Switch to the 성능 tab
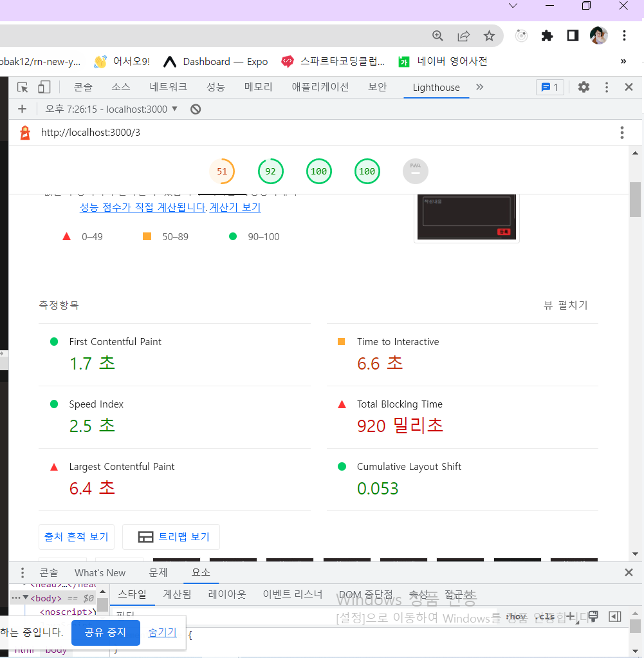Screen dimensions: 644x658 point(216,88)
